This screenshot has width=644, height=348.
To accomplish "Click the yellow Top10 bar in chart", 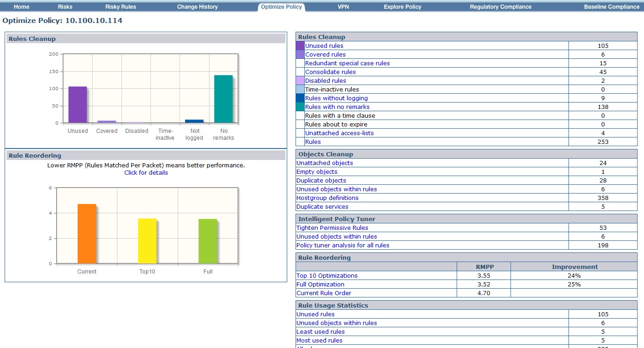I will click(147, 241).
